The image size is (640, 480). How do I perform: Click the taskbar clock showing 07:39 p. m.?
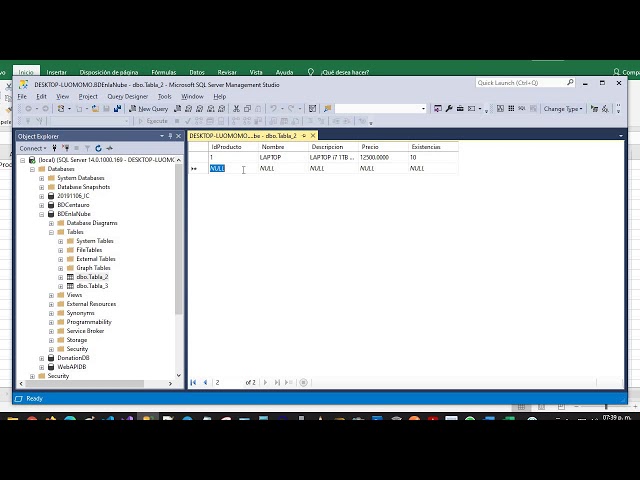(x=617, y=418)
